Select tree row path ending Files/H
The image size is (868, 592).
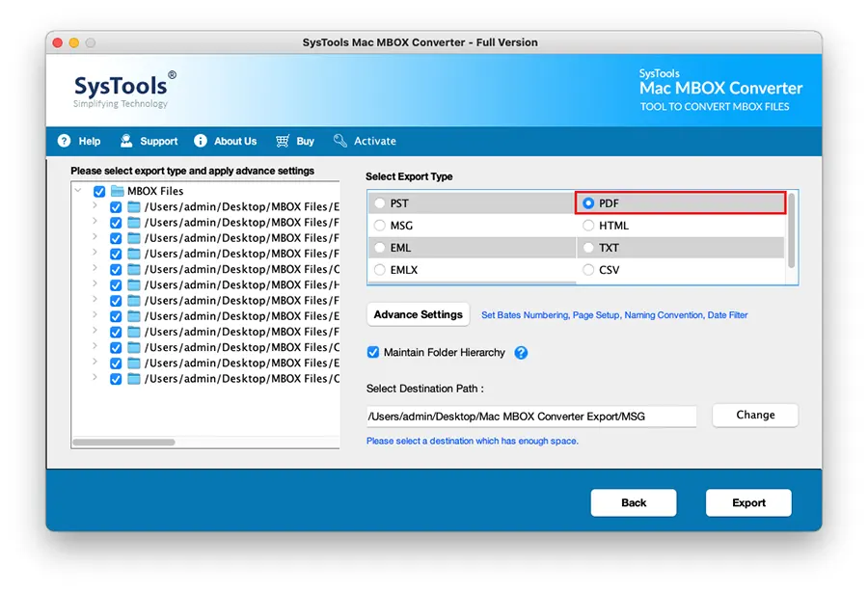coord(242,285)
